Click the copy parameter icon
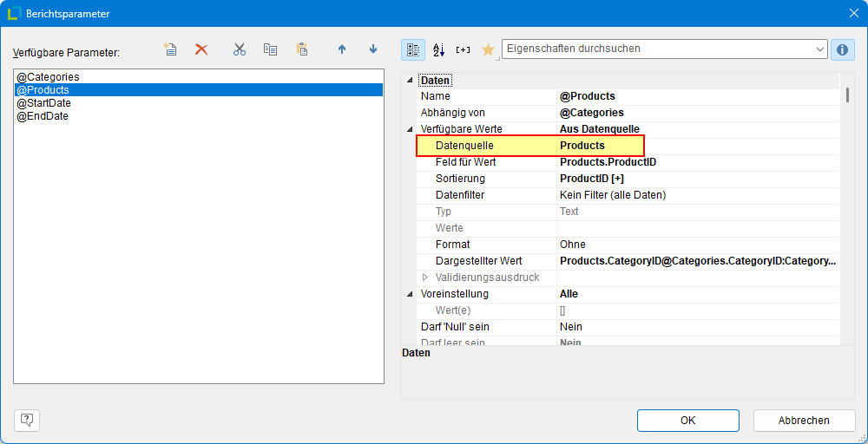 271,49
